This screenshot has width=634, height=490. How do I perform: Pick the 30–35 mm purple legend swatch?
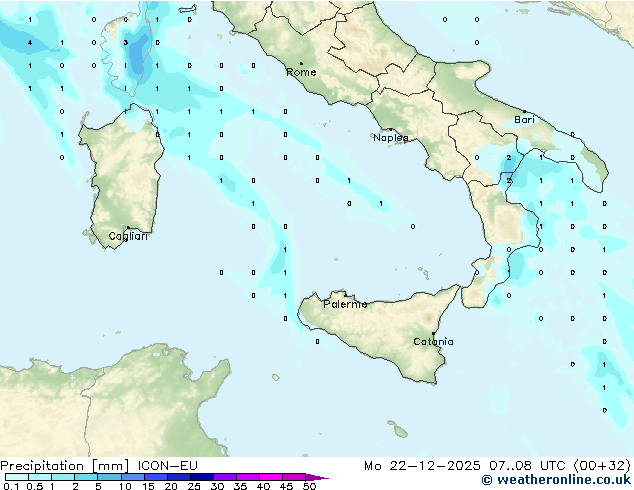[225, 477]
